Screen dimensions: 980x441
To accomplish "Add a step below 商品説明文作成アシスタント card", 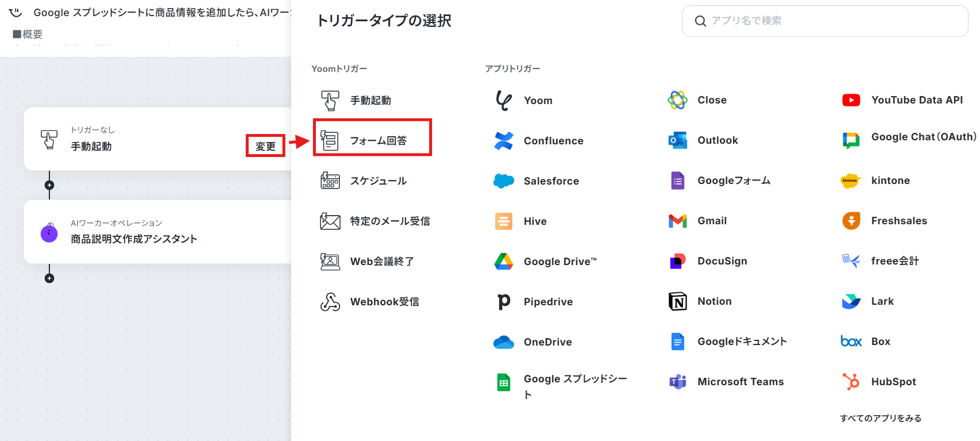I will 49,278.
